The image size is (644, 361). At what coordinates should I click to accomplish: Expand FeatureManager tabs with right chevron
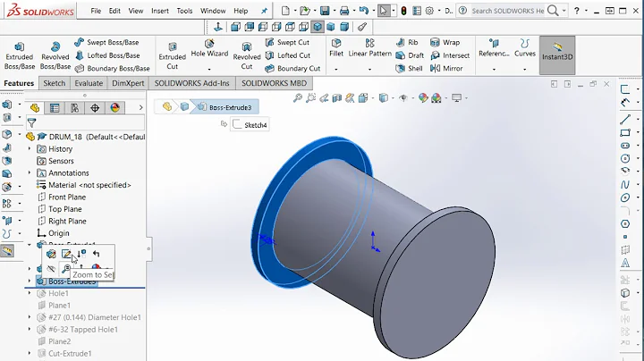tap(141, 107)
